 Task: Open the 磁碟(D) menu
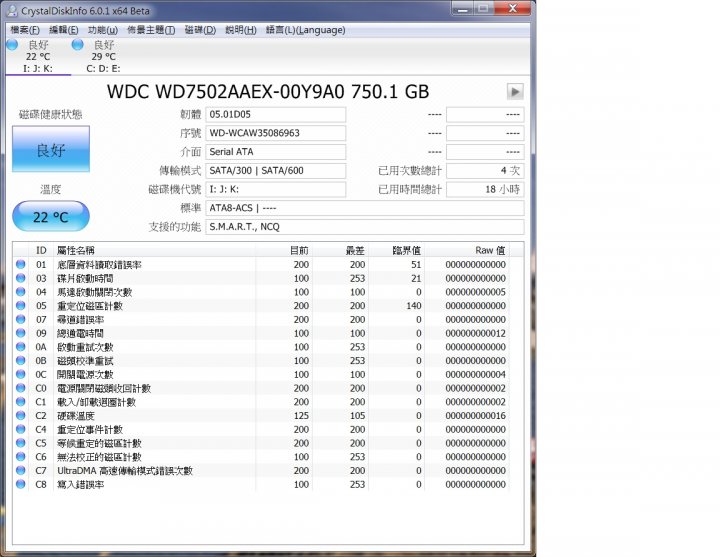[x=200, y=30]
